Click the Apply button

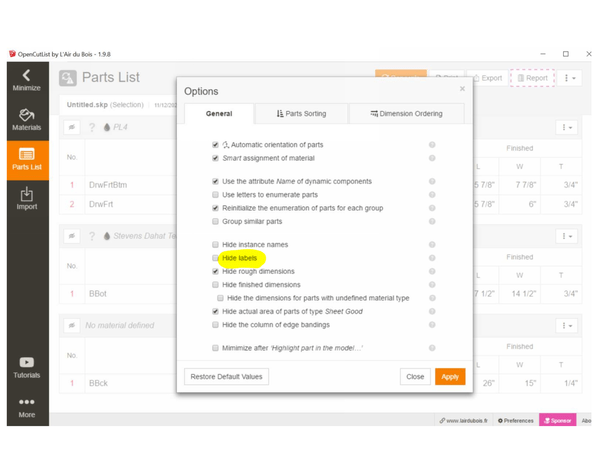pos(450,377)
